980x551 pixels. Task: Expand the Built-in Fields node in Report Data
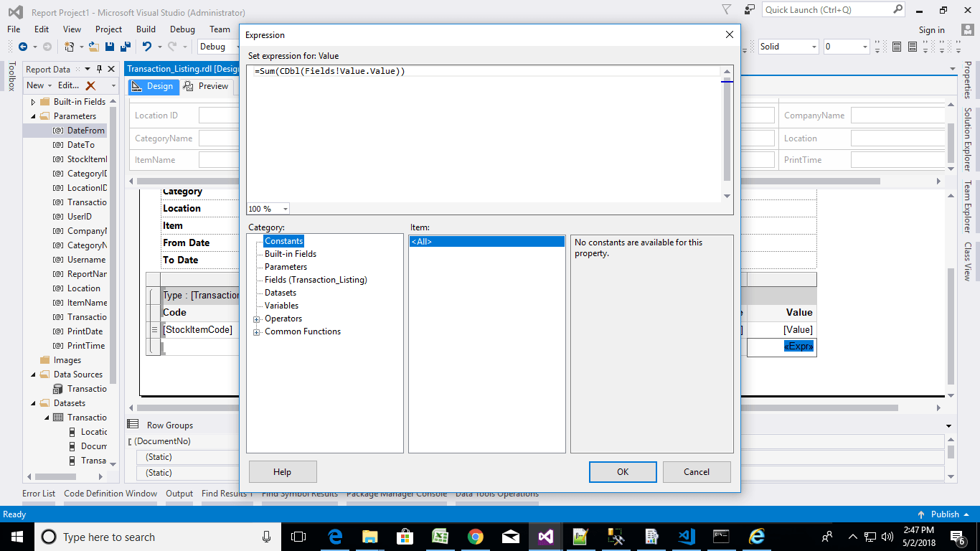click(33, 102)
